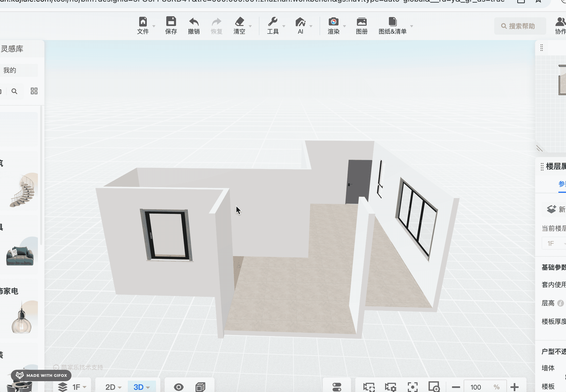Open the 文件 file menu icon

(x=143, y=22)
